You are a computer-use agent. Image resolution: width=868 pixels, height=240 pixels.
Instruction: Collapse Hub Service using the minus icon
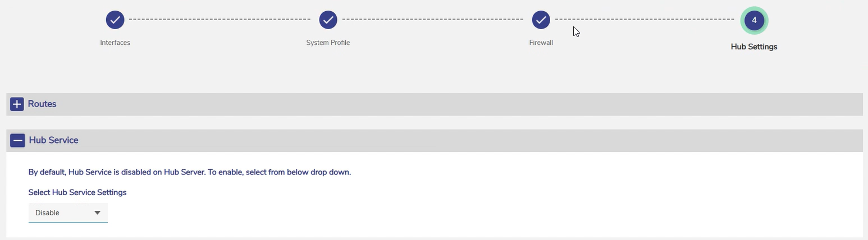pos(17,140)
